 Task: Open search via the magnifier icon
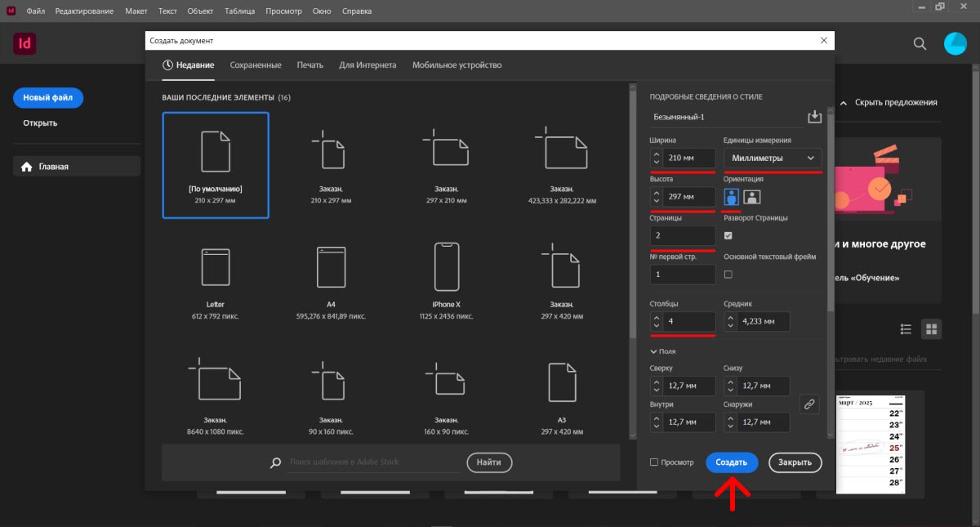point(920,43)
